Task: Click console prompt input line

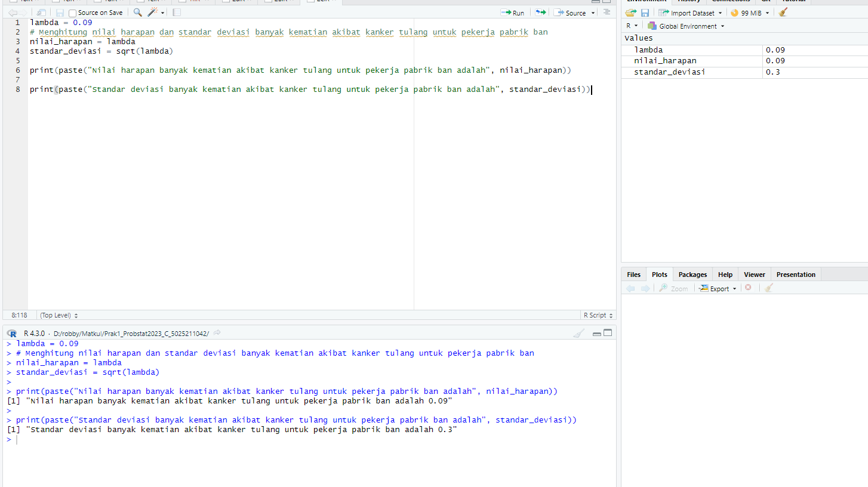Action: coord(309,440)
